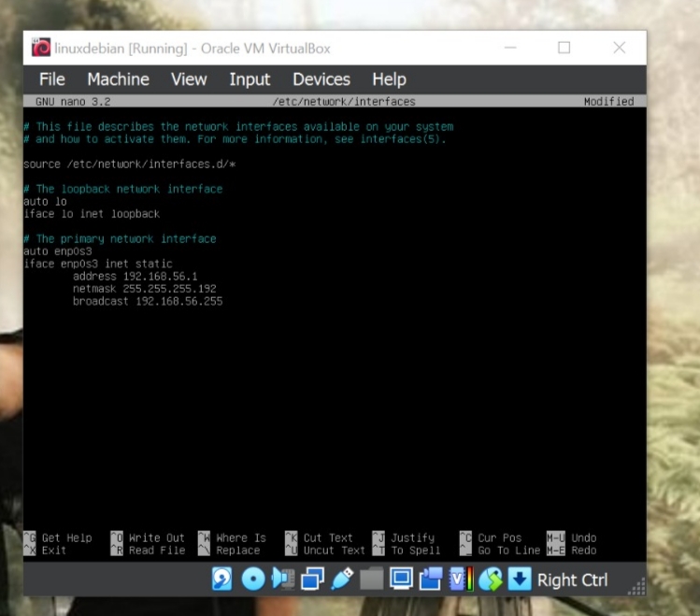
Task: Click the '/etc/network/interfaces' file name header
Action: (x=344, y=102)
